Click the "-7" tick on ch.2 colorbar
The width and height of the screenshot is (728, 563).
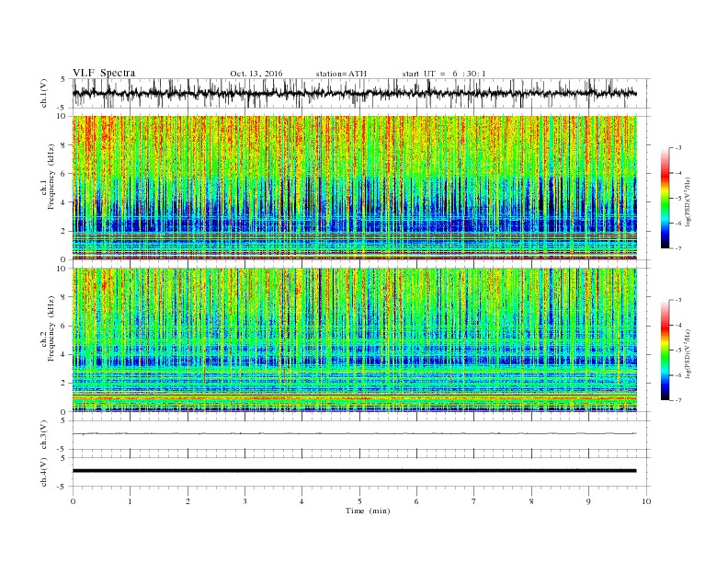(x=677, y=400)
